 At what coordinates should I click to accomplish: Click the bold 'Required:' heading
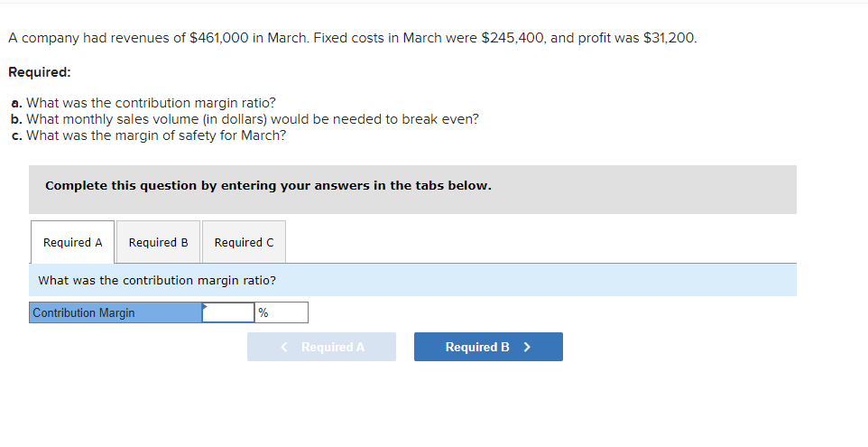(39, 72)
